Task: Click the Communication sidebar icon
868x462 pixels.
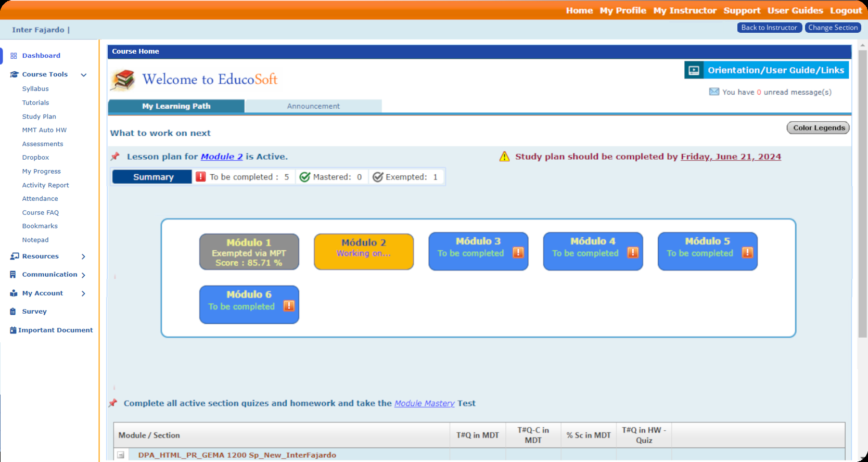Action: tap(13, 275)
